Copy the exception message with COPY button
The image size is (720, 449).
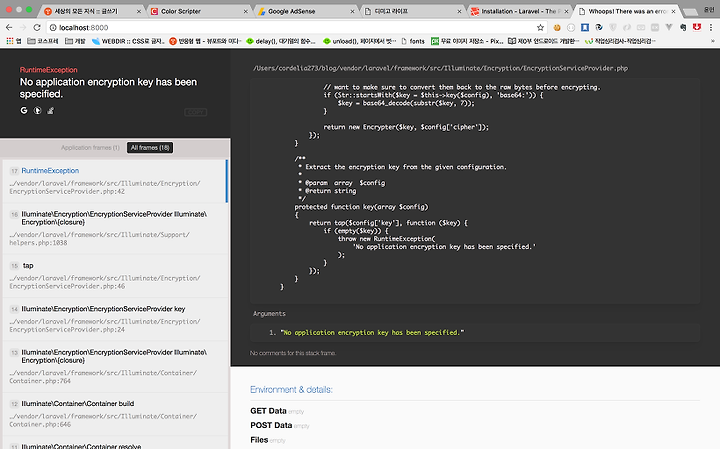click(196, 112)
